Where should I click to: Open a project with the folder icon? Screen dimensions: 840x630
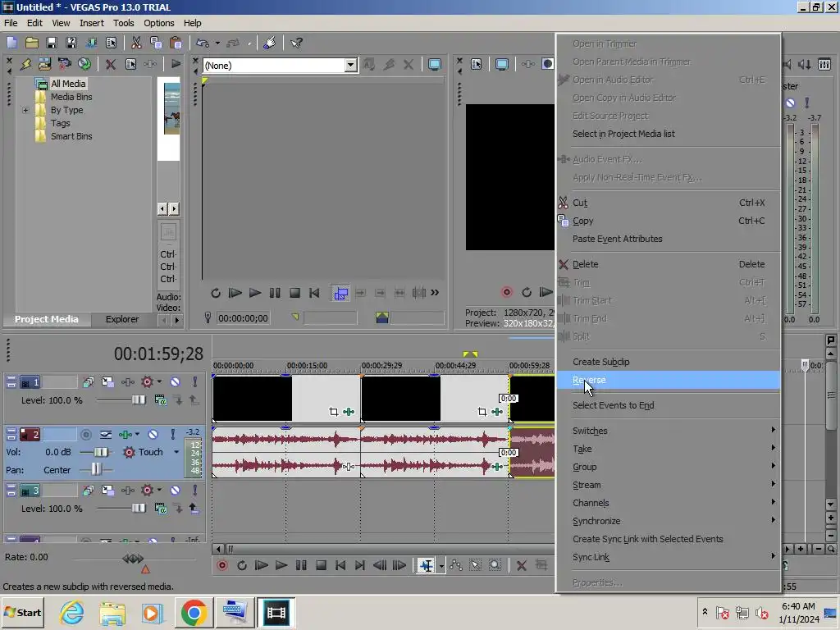point(32,43)
